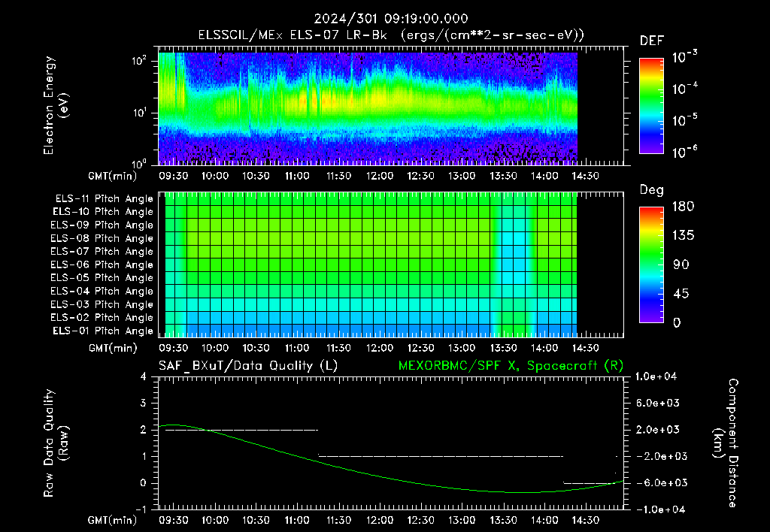Click the 10^-6 tick on DEF scale
770x532 pixels.
pyautogui.click(x=684, y=153)
